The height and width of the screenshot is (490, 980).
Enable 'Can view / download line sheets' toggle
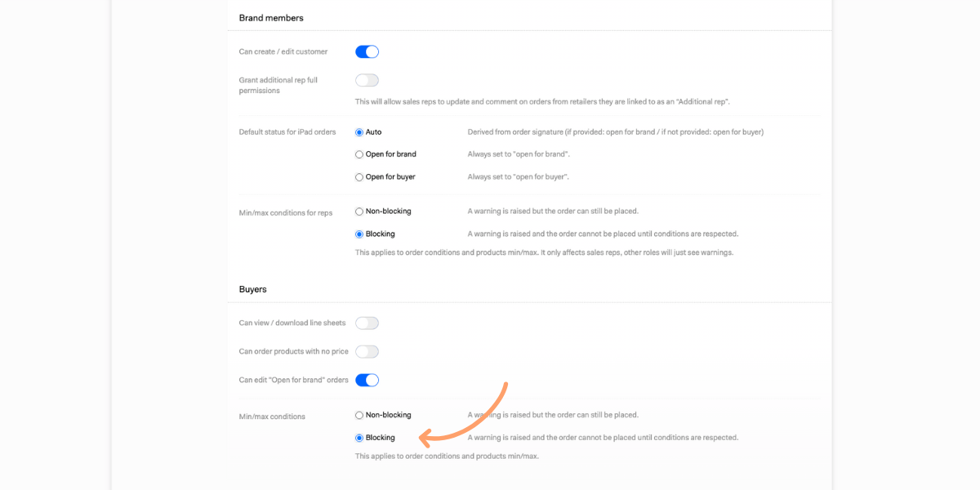367,323
